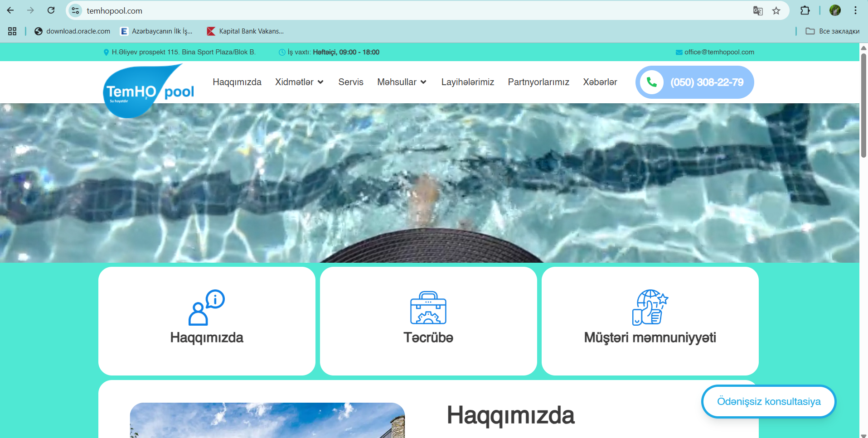Open the Chrome profile avatar
868x438 pixels.
pos(835,10)
